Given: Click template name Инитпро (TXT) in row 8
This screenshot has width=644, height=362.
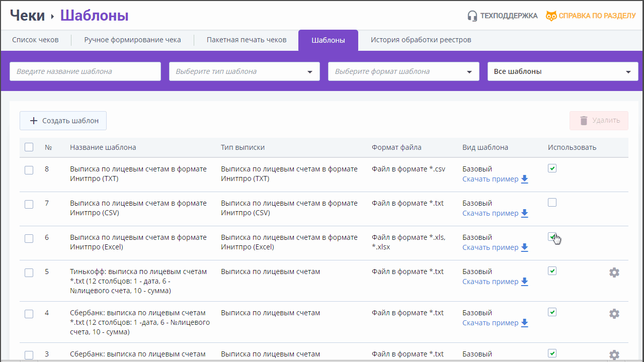Looking at the screenshot, I should point(138,174).
